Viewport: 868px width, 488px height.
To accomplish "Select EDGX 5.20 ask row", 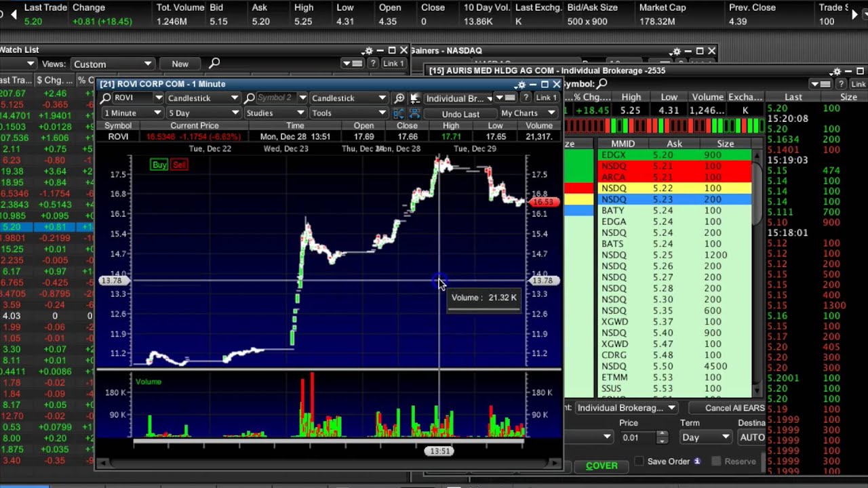I will click(x=675, y=155).
